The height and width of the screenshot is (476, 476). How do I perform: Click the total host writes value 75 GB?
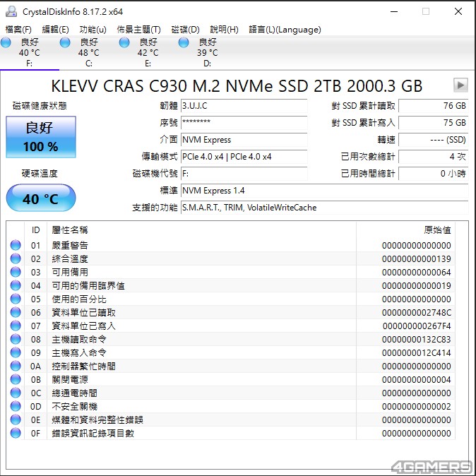(433, 123)
